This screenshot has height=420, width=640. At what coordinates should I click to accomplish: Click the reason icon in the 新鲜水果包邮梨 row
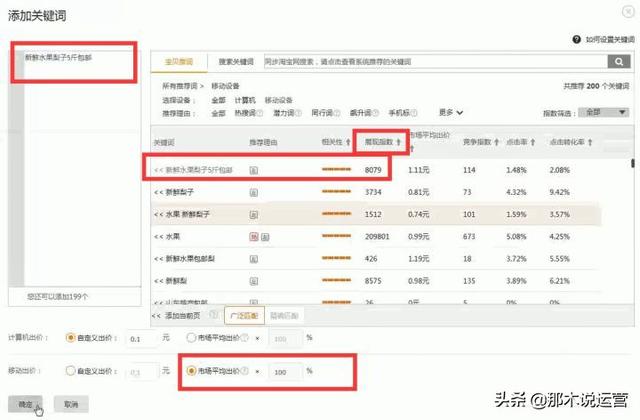(x=253, y=259)
